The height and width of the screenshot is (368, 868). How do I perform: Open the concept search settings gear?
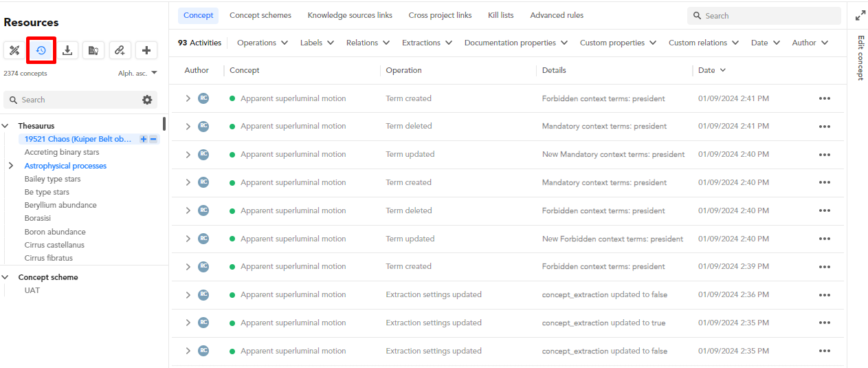click(x=147, y=100)
